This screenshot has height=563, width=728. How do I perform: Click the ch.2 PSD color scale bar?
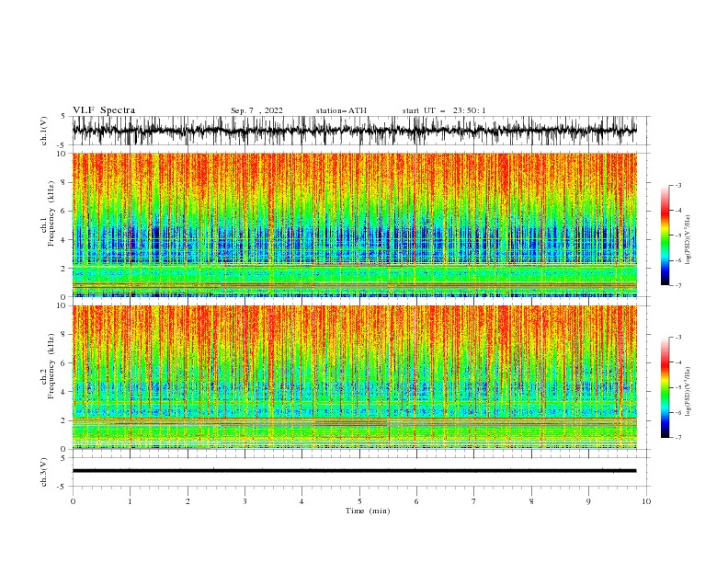point(665,387)
